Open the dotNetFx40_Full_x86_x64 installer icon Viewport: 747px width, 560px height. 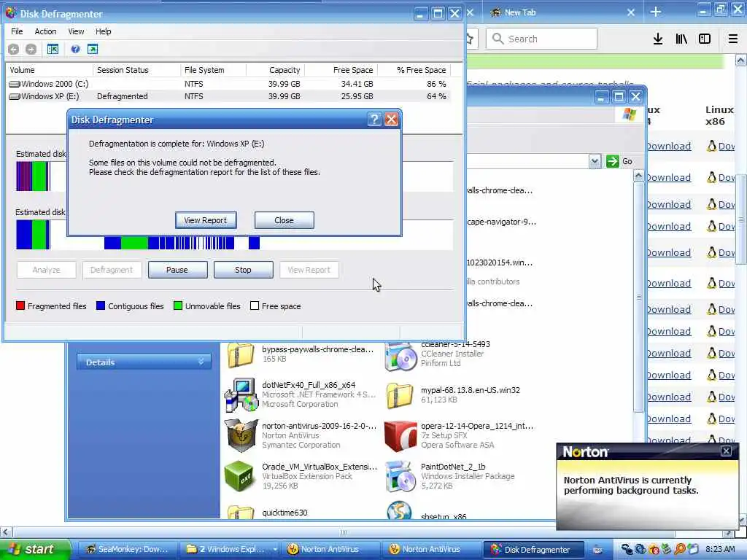(x=241, y=395)
